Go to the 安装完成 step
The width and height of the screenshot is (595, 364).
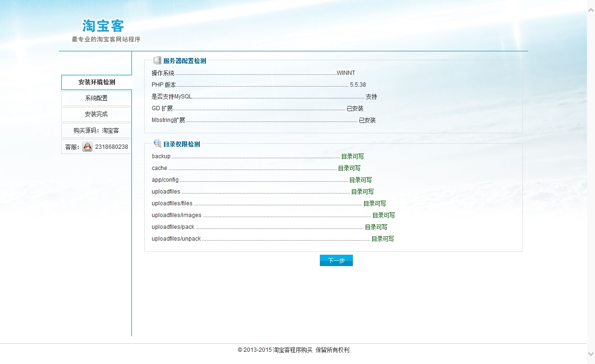tap(97, 114)
